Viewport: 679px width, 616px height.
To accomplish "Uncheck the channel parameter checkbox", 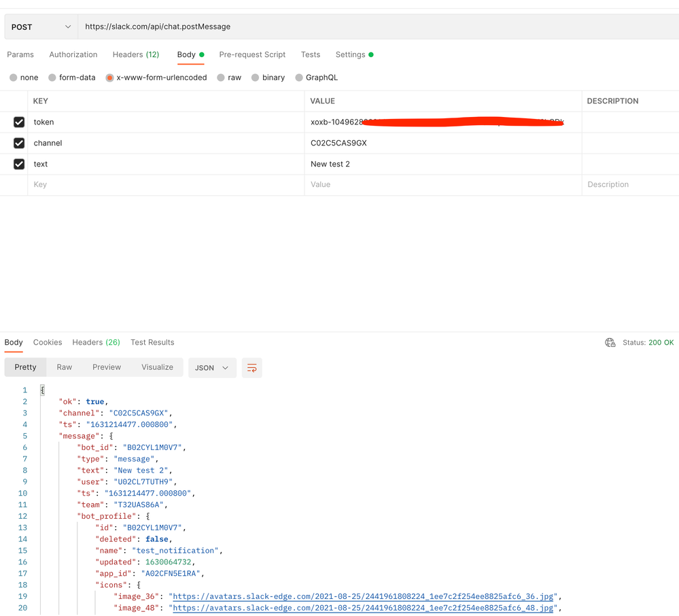I will 19,143.
